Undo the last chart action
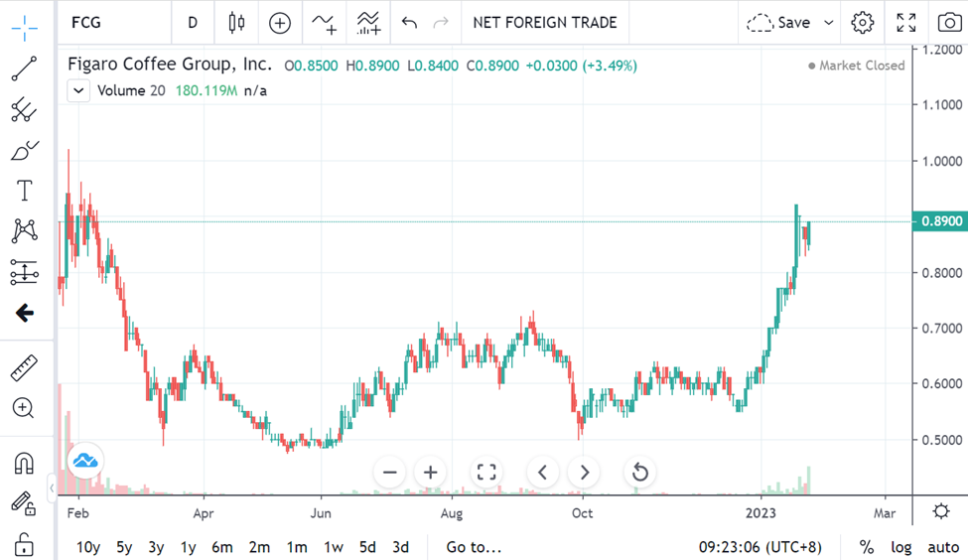Screen dimensions: 968x560 (x=409, y=23)
